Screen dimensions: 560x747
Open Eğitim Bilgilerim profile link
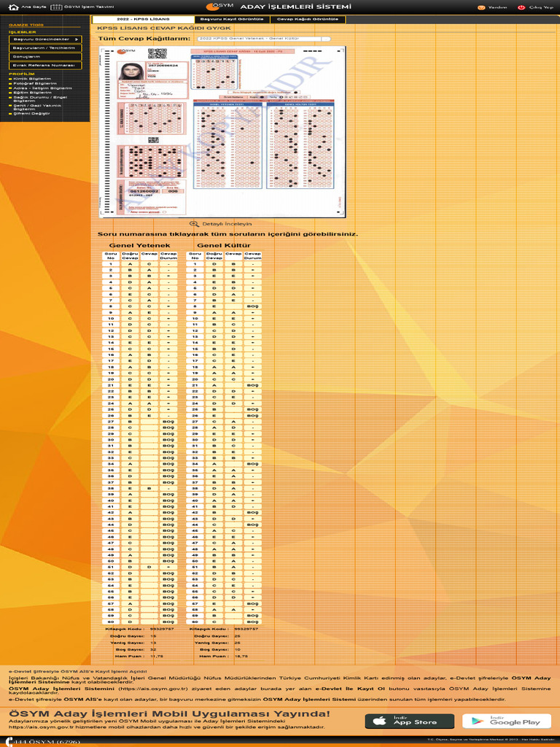click(x=32, y=93)
